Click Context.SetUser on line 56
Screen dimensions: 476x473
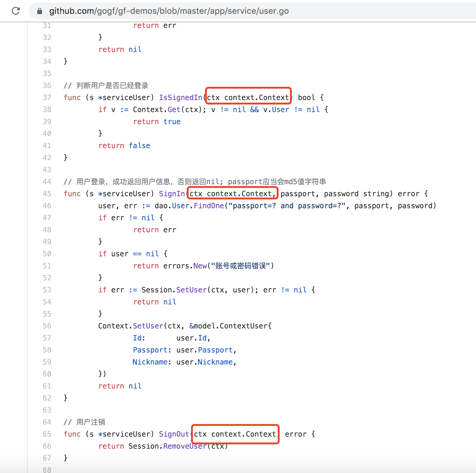[131, 326]
